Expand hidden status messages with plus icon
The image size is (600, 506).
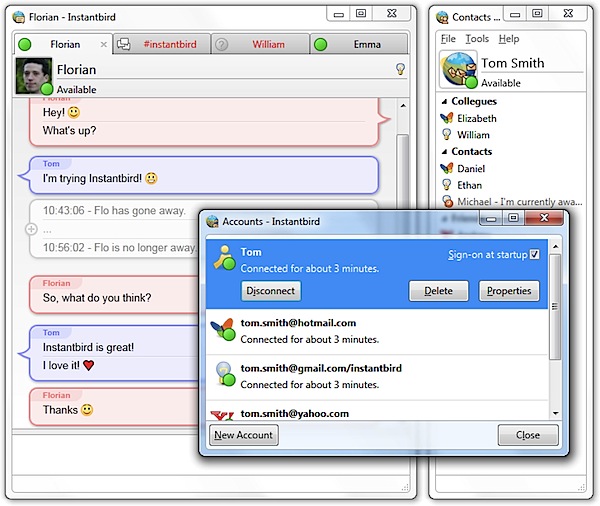[x=31, y=229]
